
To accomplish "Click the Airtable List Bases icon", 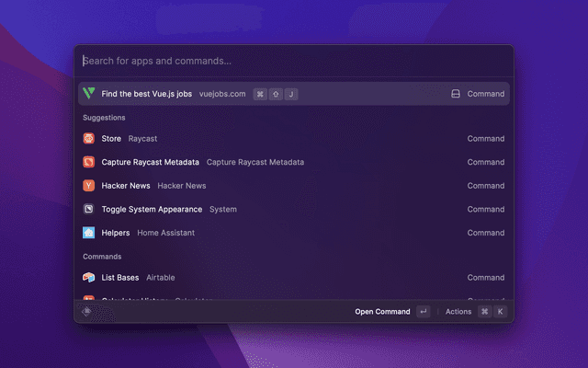I will tap(89, 278).
